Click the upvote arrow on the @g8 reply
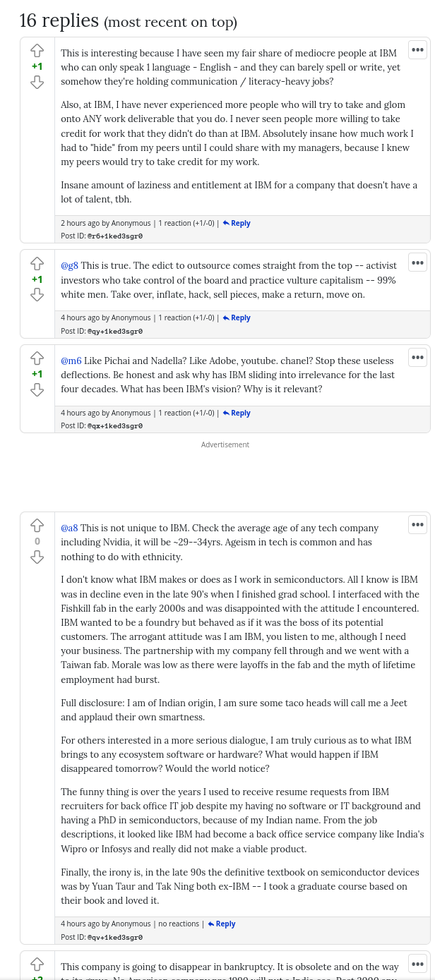The height and width of the screenshot is (980, 435). point(37,263)
